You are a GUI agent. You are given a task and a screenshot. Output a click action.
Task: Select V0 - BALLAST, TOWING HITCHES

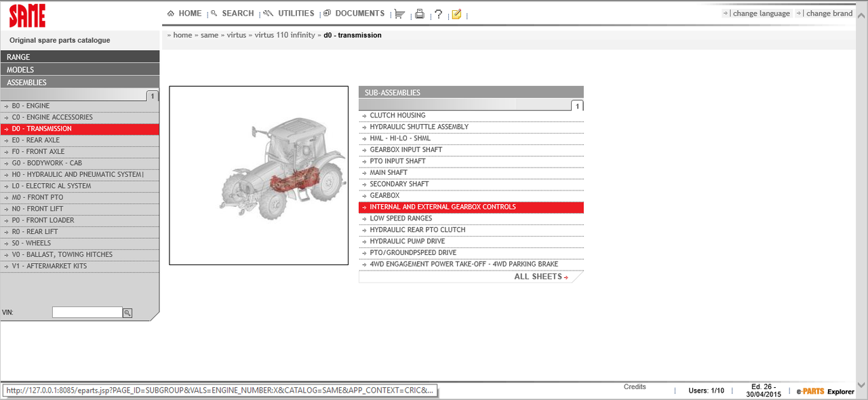(80, 255)
